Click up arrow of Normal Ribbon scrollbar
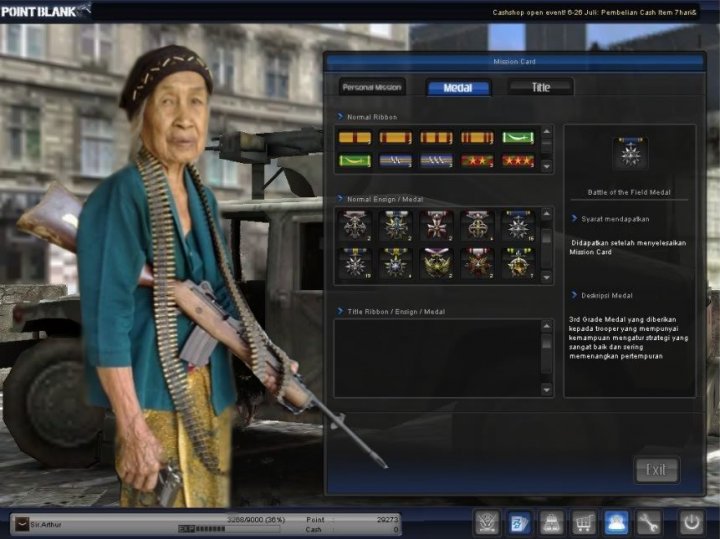The width and height of the screenshot is (720, 539). (x=546, y=132)
